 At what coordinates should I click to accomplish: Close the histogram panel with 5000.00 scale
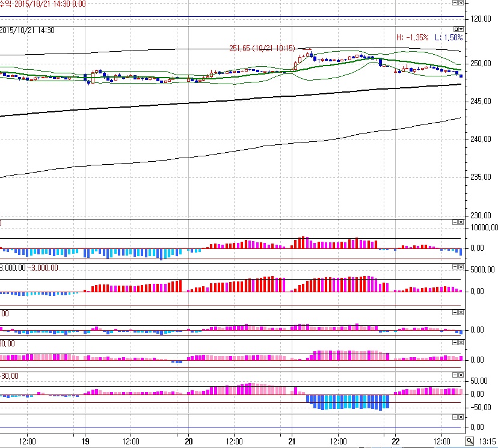tap(461, 267)
